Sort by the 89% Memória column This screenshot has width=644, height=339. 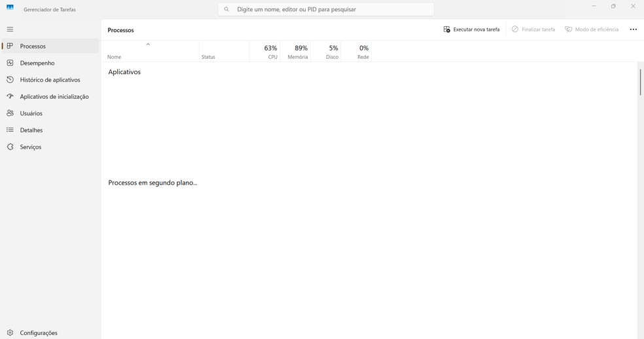tap(295, 51)
